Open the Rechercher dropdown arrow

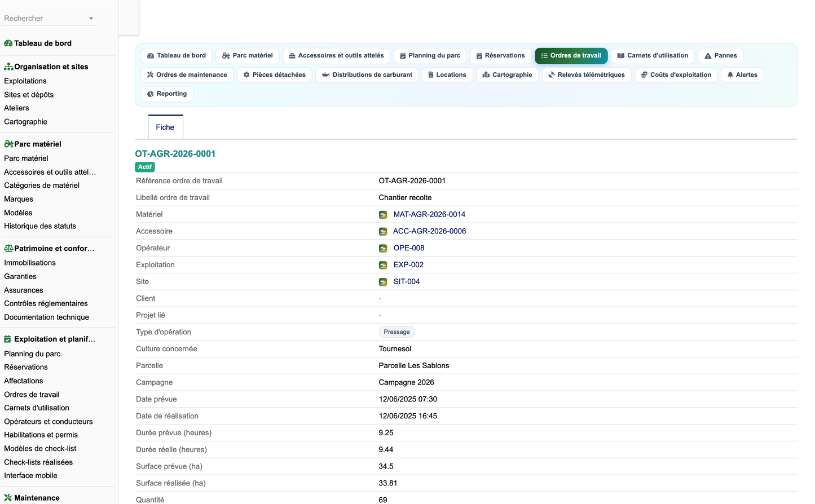(91, 19)
